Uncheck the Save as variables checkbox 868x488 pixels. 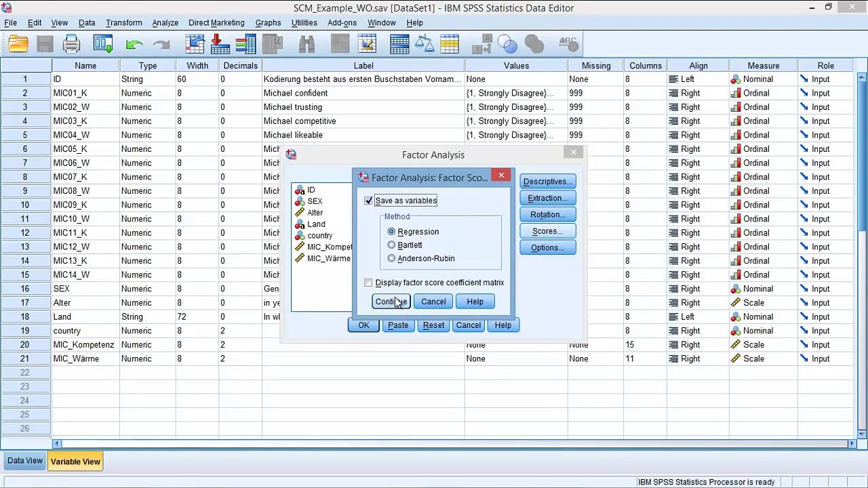[x=368, y=201]
